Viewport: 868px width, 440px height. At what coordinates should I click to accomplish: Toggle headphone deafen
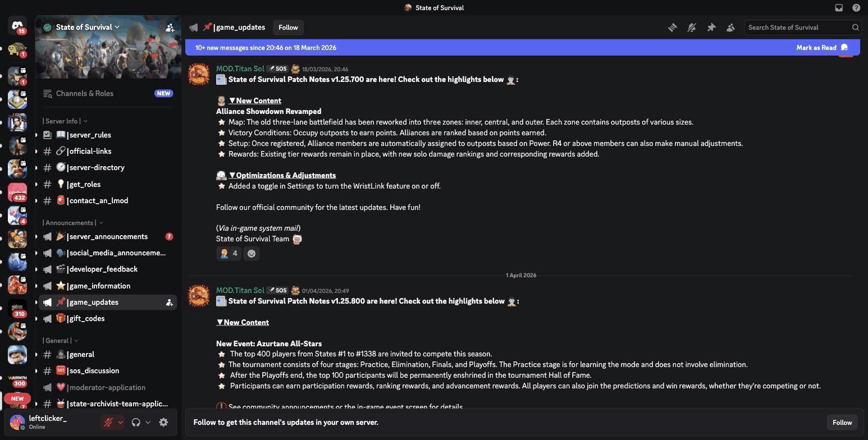pos(136,423)
